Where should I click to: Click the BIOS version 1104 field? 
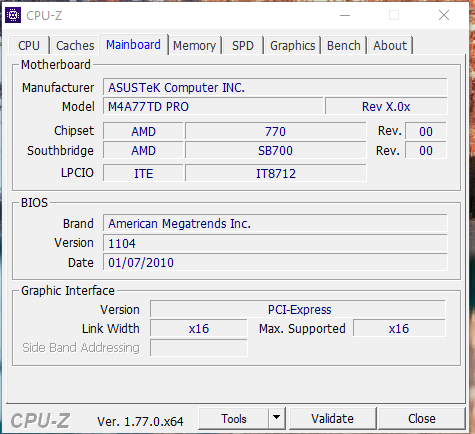(275, 243)
